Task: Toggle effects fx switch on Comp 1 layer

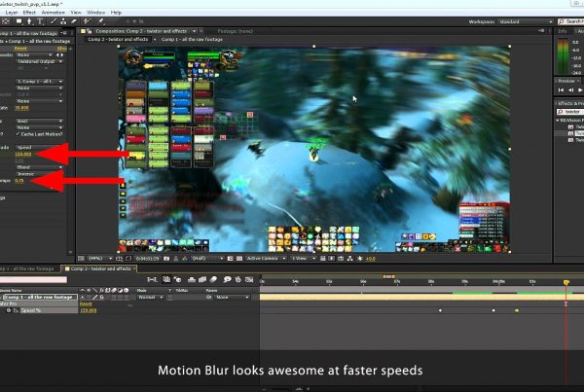Action: point(101,298)
